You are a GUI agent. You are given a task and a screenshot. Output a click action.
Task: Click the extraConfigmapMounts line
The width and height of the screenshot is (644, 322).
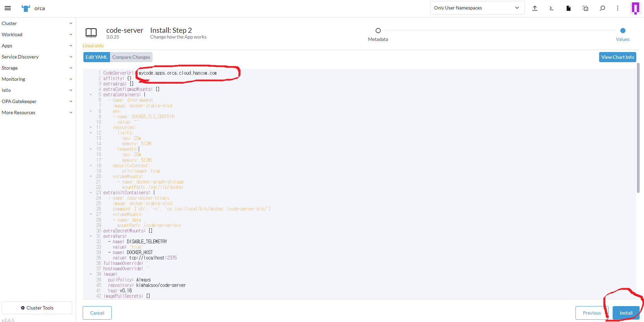(x=131, y=89)
